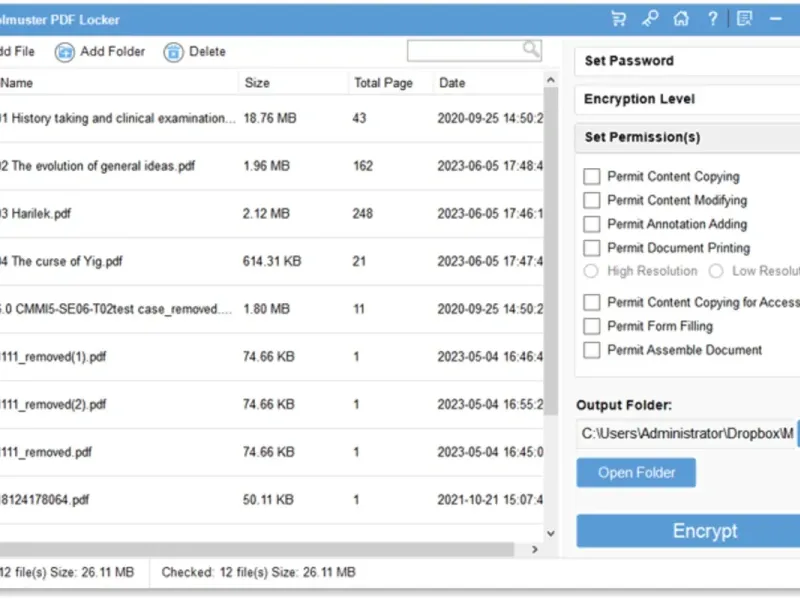Select CMMI5-SE06-T02test case_removed file
800x600 pixels.
(271, 309)
